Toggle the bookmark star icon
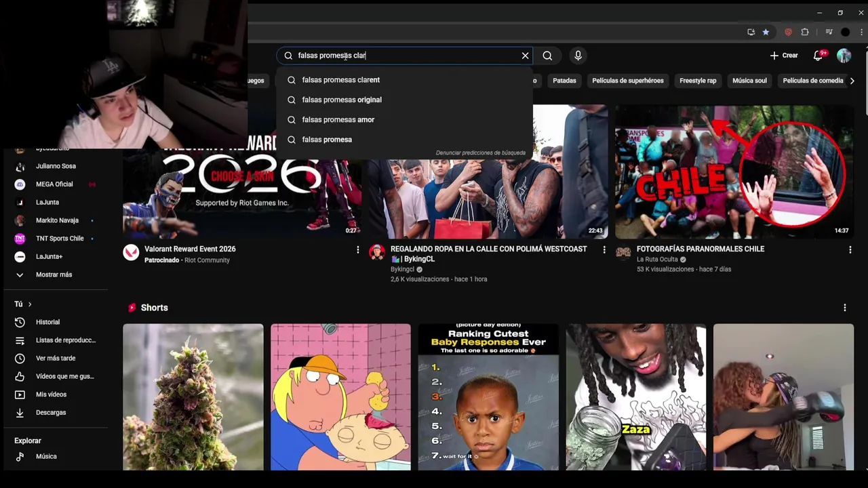The image size is (868, 488). point(766,32)
